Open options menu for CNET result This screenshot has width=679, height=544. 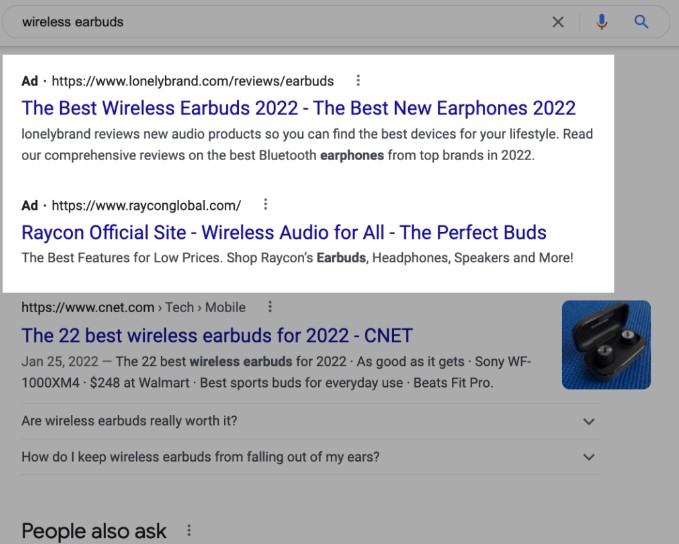tap(270, 307)
